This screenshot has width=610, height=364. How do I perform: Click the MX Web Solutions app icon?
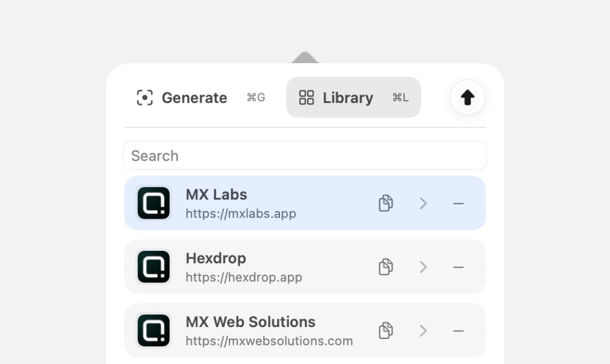154,331
